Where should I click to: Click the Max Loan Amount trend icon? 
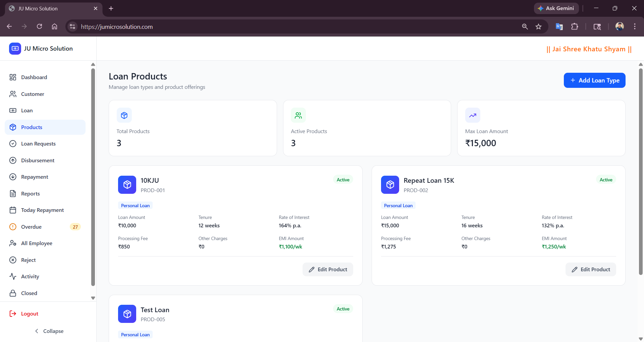click(473, 115)
